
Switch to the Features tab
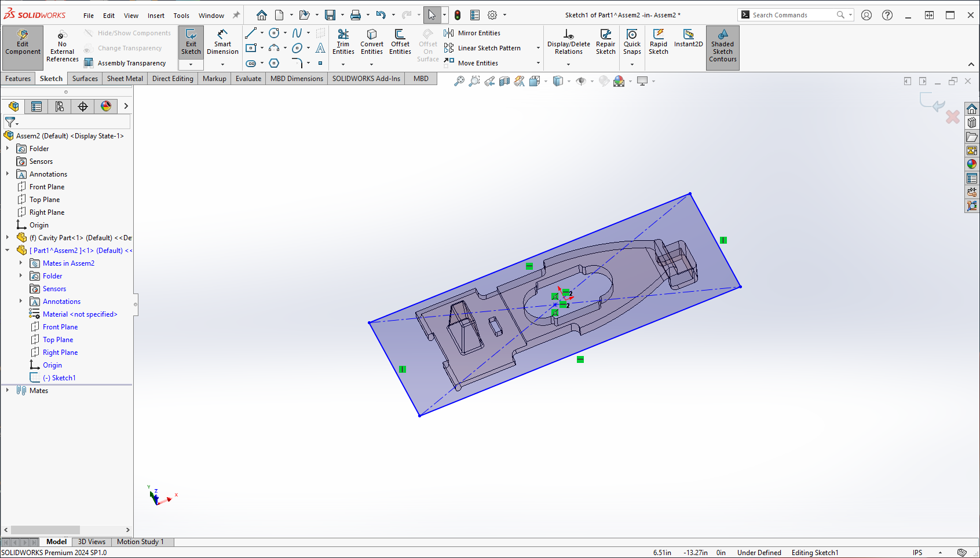pos(18,79)
